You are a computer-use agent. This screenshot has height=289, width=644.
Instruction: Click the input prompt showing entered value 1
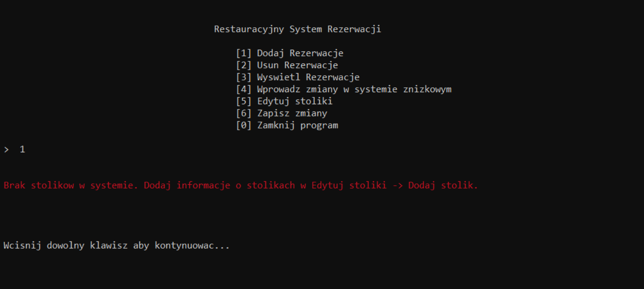[15, 149]
